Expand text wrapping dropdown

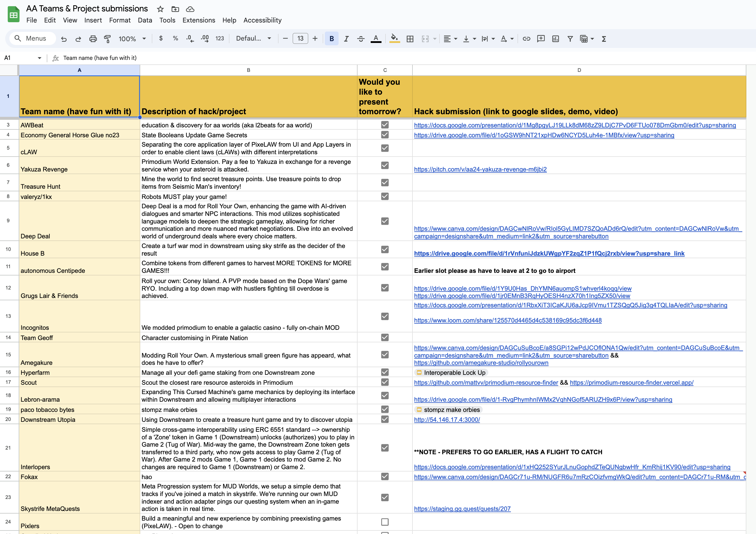point(493,39)
